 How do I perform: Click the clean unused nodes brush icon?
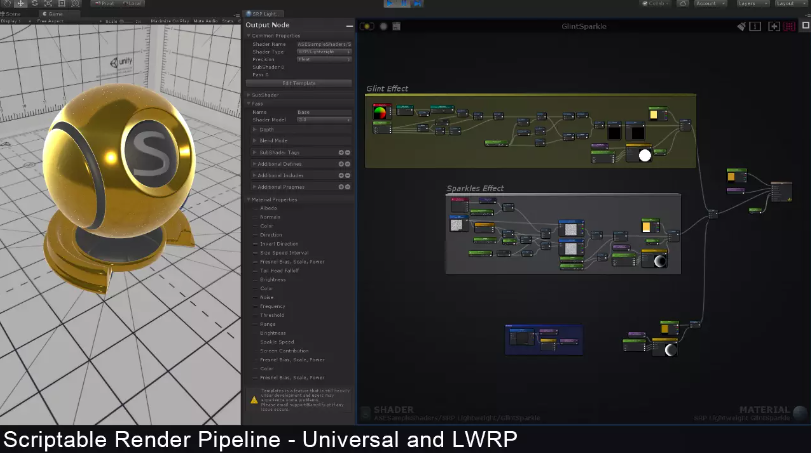[x=742, y=26]
